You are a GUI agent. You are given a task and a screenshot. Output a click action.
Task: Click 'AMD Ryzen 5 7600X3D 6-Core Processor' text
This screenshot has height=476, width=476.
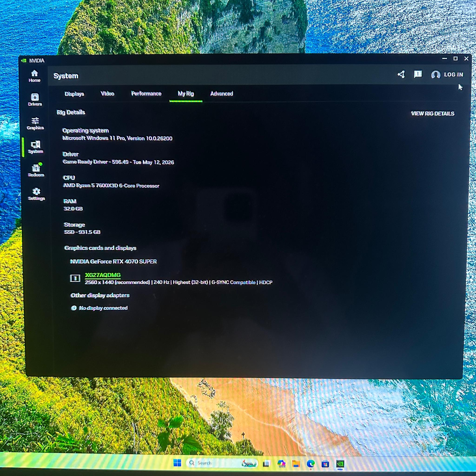click(111, 185)
